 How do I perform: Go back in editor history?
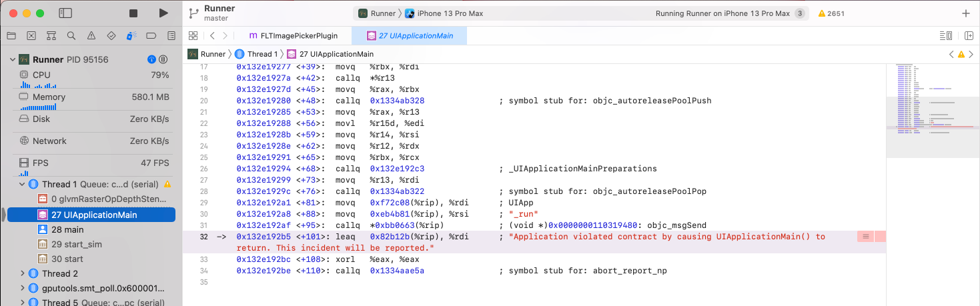[x=212, y=35]
